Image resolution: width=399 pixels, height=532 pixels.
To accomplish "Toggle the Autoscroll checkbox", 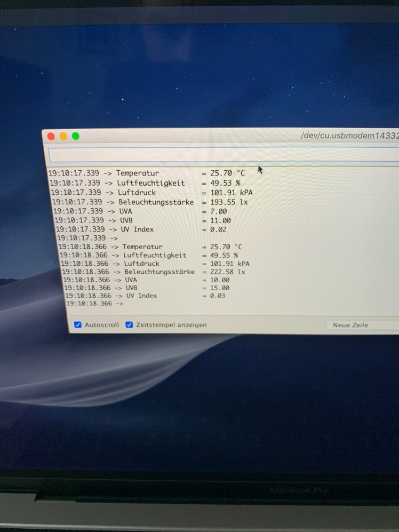I will point(78,324).
